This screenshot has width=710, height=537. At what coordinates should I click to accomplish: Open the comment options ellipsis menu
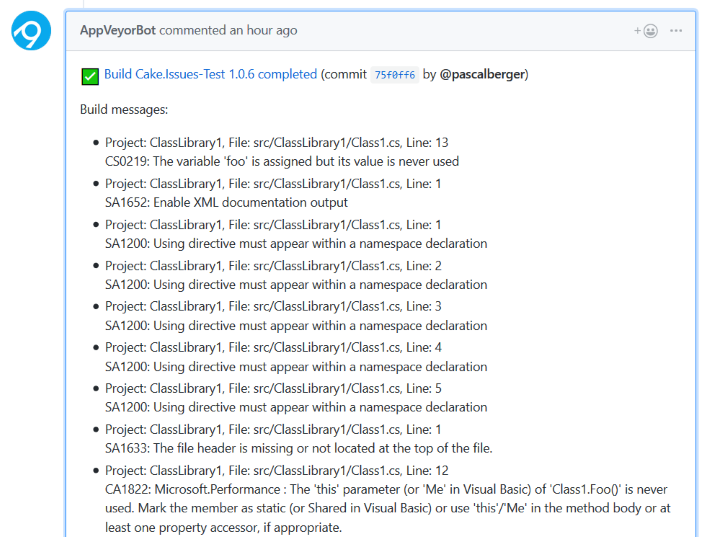[x=677, y=30]
